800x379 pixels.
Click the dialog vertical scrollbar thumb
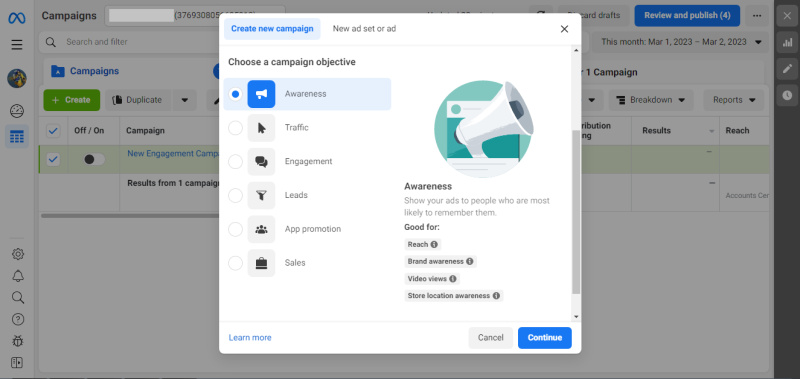pos(576,212)
